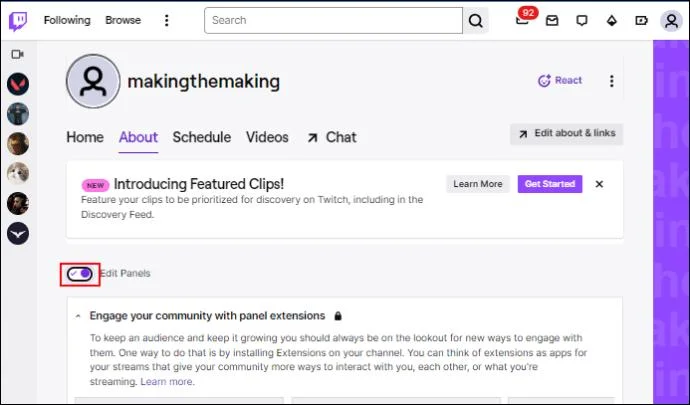This screenshot has width=690, height=405.
Task: Click the makingthemaking channel name
Action: [203, 82]
